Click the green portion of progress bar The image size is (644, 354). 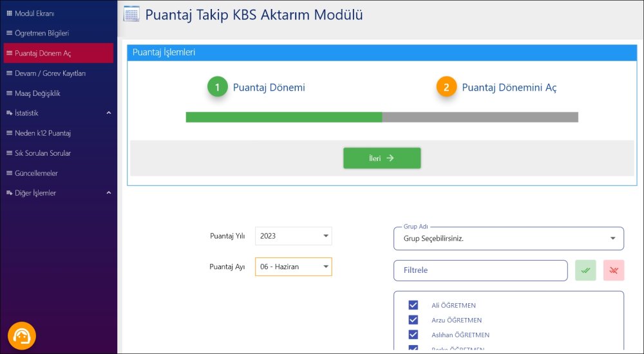(284, 117)
